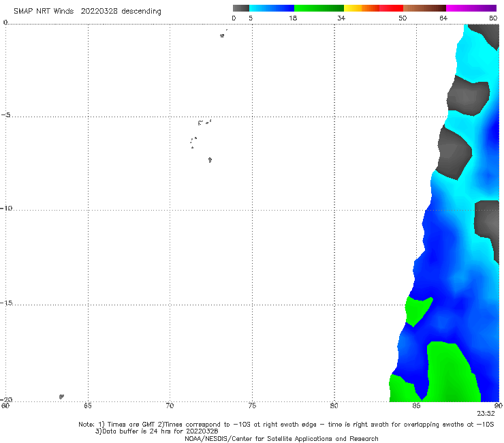Viewport: 504px width, 443px height.
Task: Click the cyan-blue segment of the color bar
Action: [272, 8]
